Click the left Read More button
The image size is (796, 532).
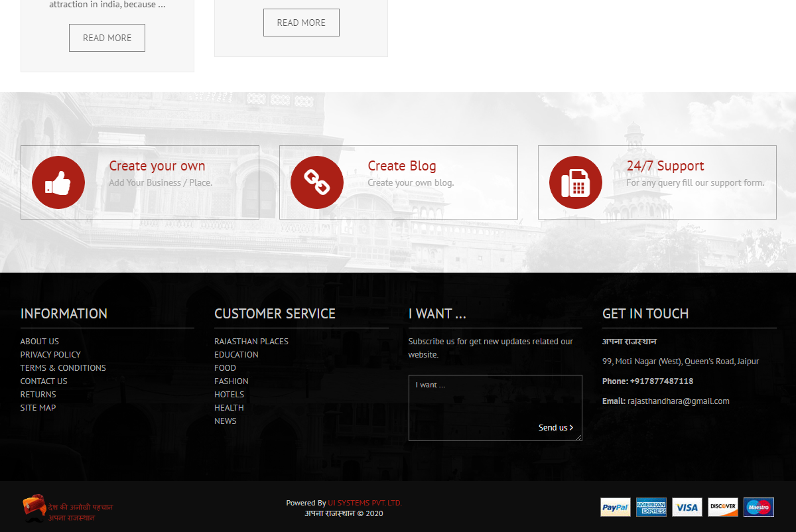tap(107, 38)
